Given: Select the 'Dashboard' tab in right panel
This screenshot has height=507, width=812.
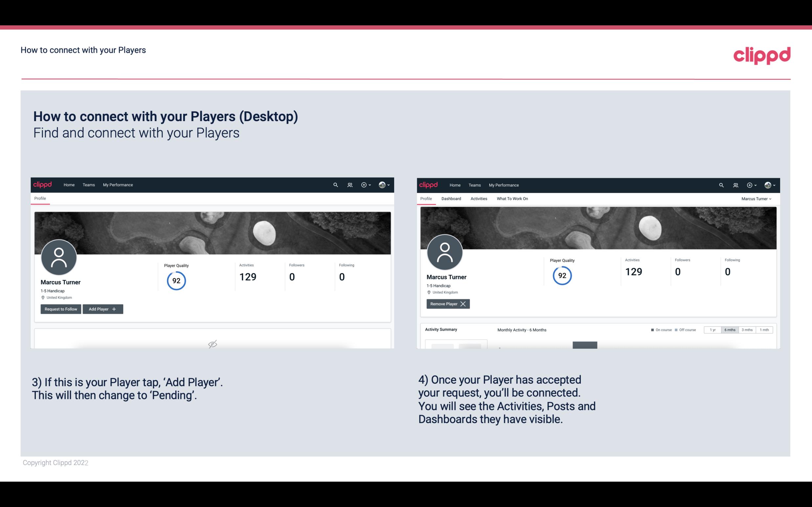Looking at the screenshot, I should coord(451,199).
